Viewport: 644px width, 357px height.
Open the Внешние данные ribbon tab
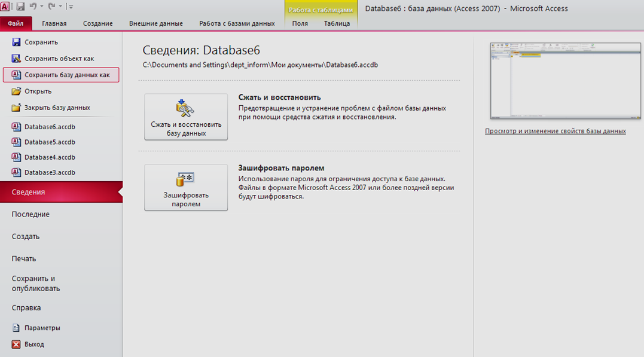(x=155, y=23)
